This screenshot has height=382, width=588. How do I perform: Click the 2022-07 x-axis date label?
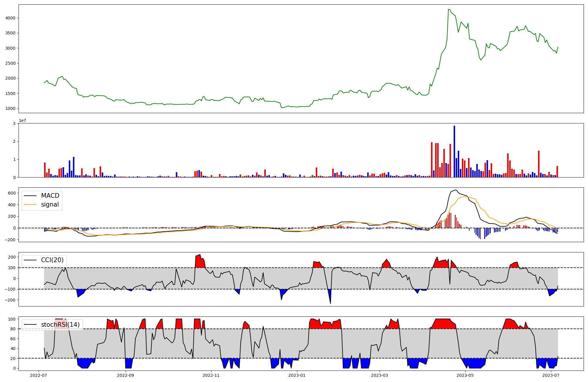click(x=39, y=375)
